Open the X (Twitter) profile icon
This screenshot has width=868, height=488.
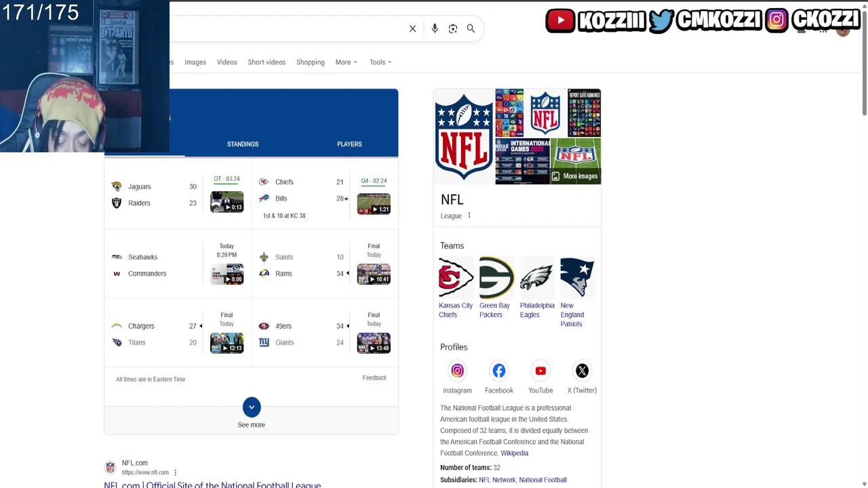point(582,371)
